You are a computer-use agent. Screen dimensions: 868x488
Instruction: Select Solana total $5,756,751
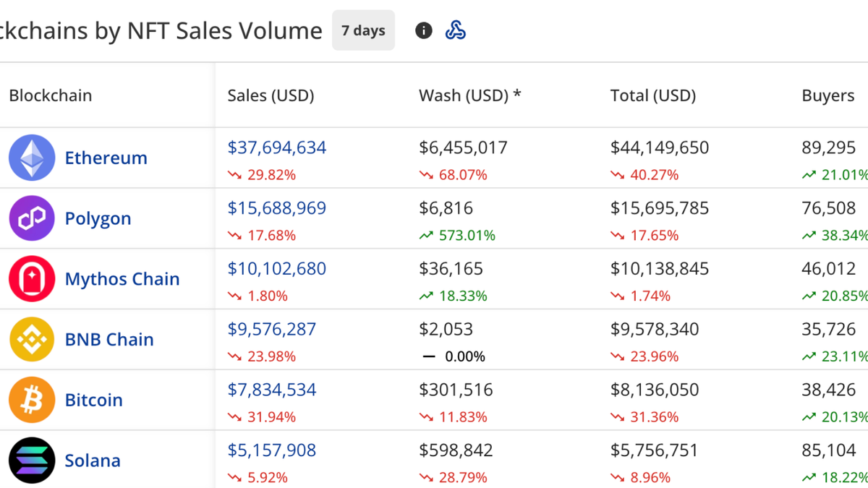(x=655, y=450)
